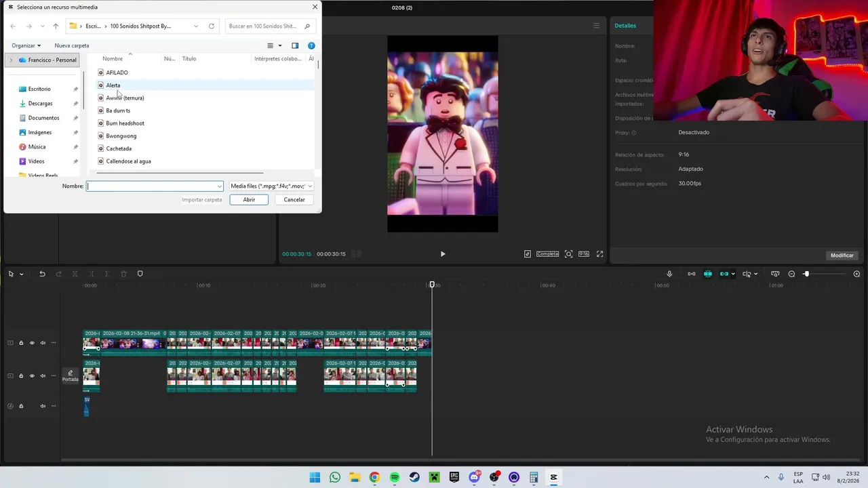Image resolution: width=868 pixels, height=488 pixels.
Task: Open dialog help question mark icon
Action: tap(311, 45)
